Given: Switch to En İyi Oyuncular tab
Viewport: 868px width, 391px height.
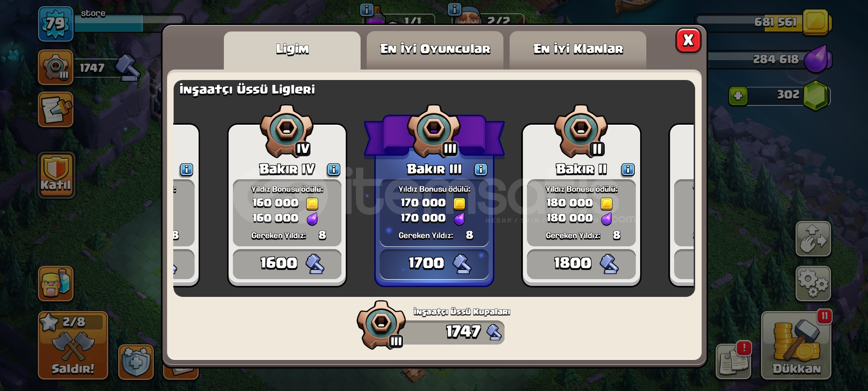Looking at the screenshot, I should (x=435, y=50).
